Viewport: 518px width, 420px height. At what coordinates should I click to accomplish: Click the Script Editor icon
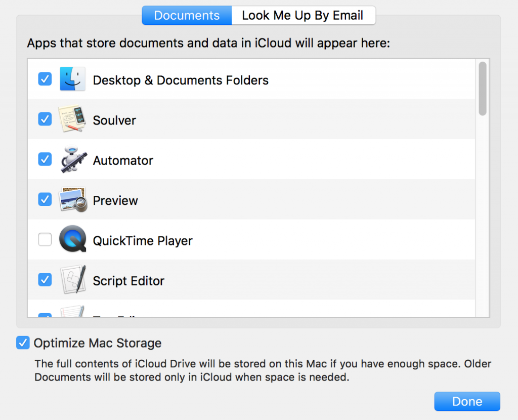click(x=72, y=279)
